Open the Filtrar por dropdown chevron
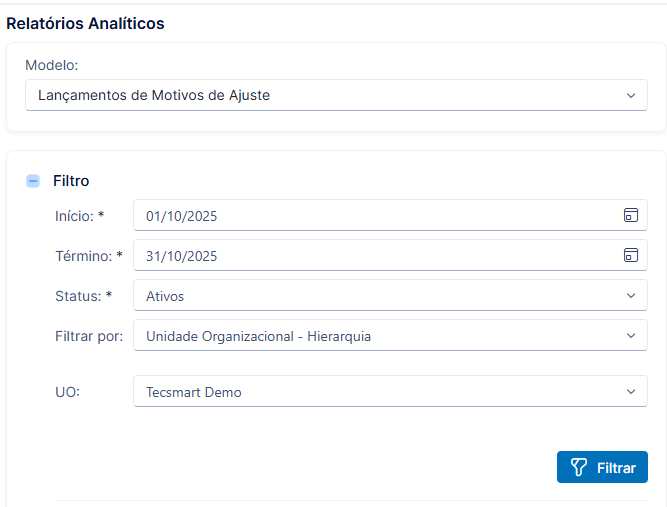This screenshot has height=507, width=667. click(631, 336)
